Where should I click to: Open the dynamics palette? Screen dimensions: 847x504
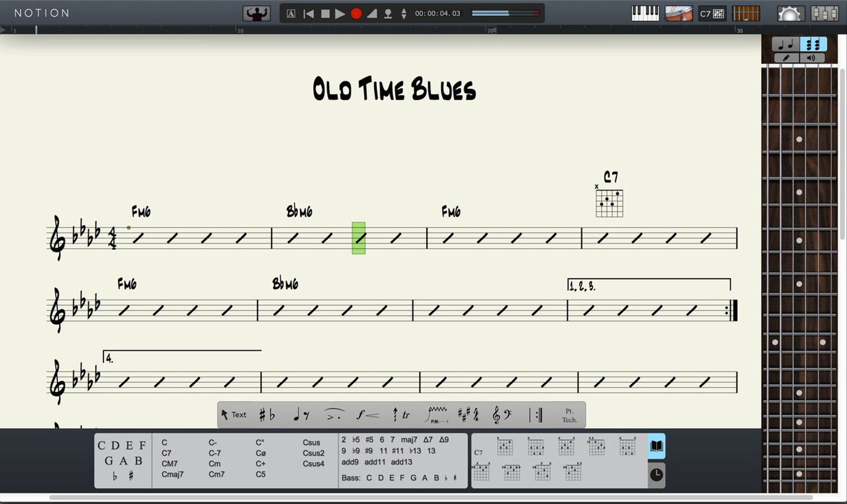(x=367, y=415)
